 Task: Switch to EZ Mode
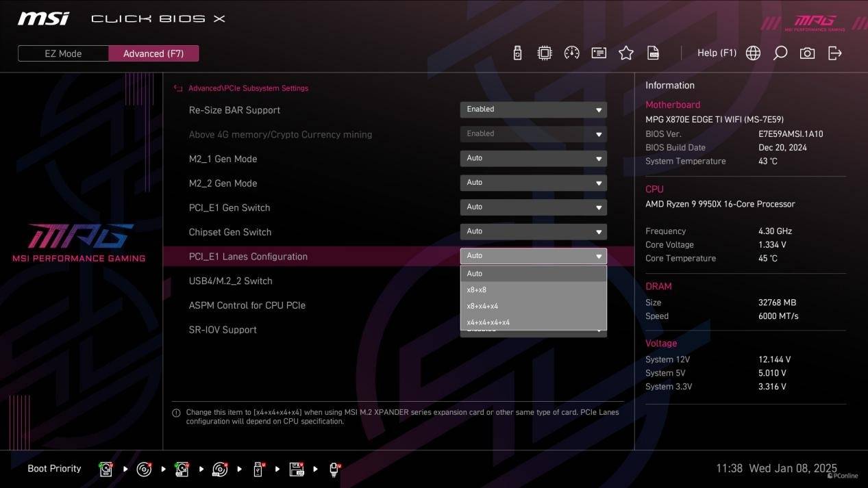coord(63,53)
